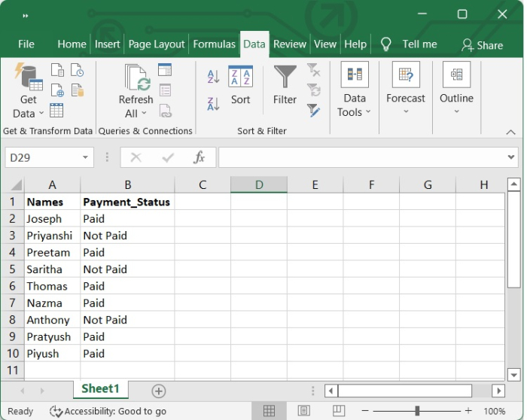Switch to the View tab
This screenshot has width=527, height=420.
[325, 44]
